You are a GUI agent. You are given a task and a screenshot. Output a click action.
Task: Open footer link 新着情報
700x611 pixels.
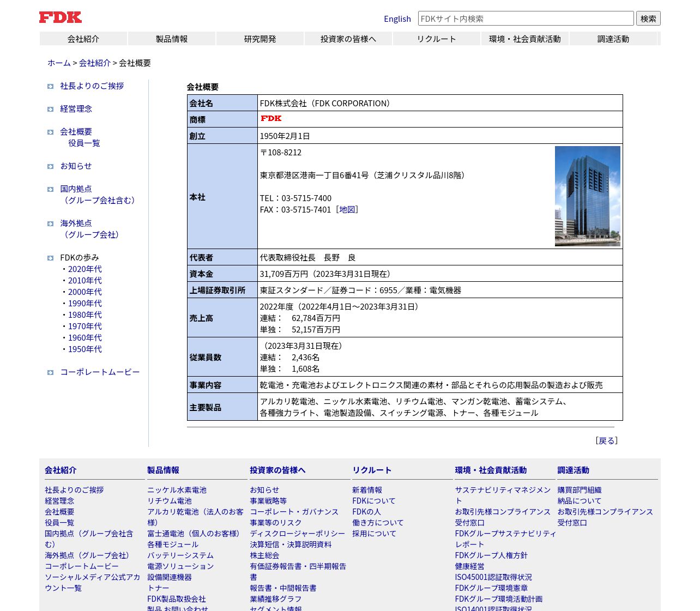(367, 491)
